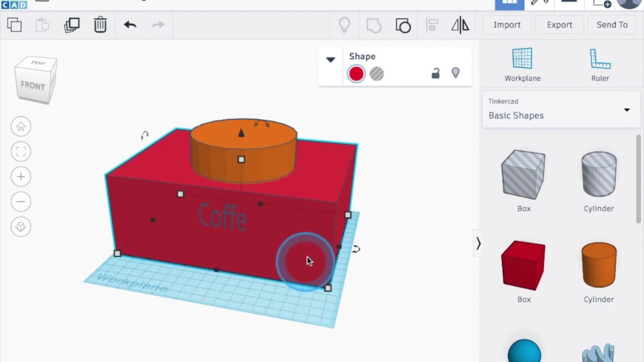Click the Copy icon in the toolbar
644x362 pixels.
coord(14,25)
